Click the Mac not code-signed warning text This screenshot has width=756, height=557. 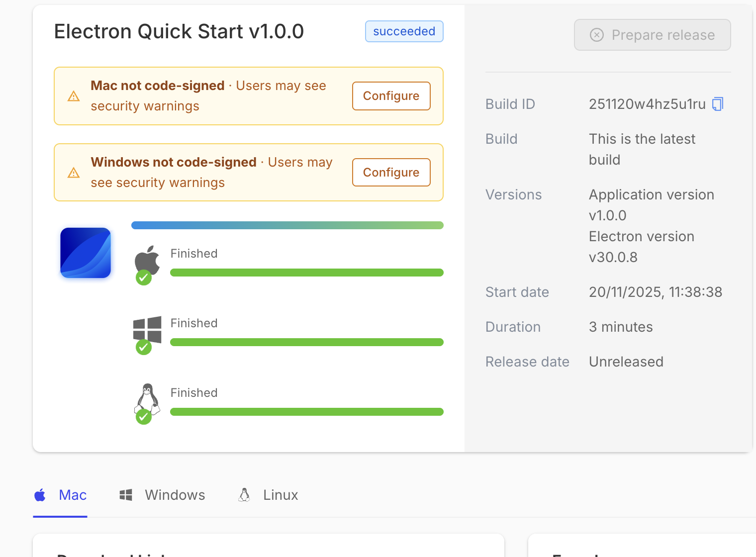click(208, 96)
